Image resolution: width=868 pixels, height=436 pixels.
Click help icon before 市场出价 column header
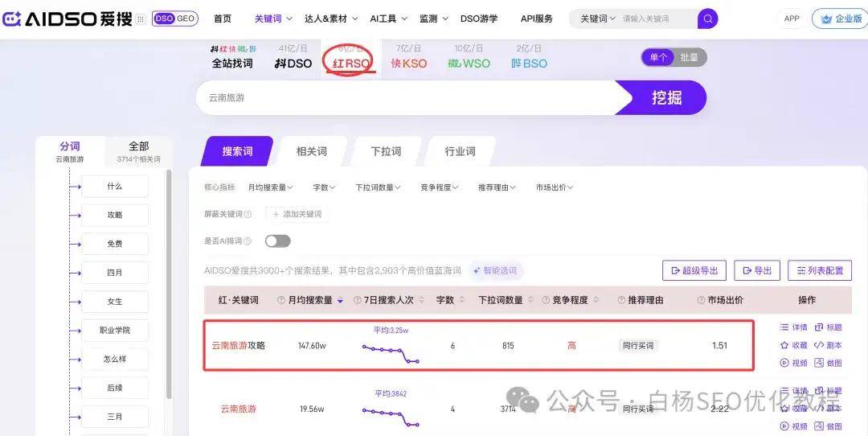click(701, 300)
